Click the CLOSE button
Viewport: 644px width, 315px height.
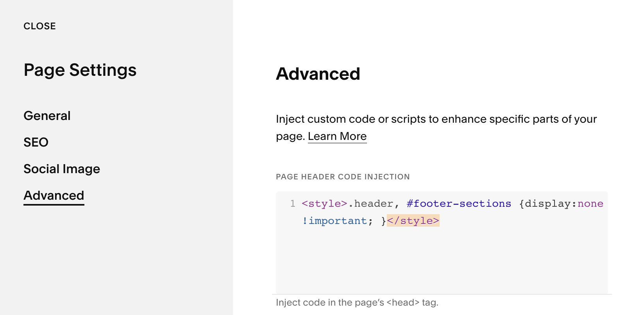[x=39, y=26]
